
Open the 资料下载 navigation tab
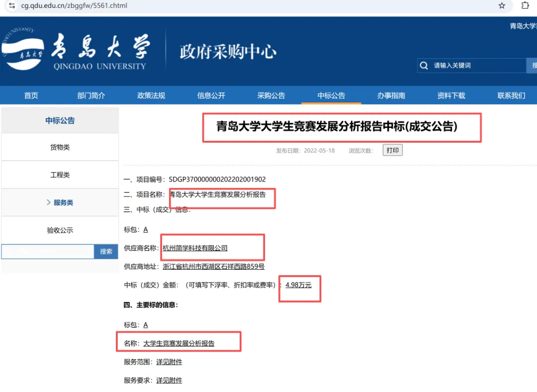pyautogui.click(x=451, y=96)
